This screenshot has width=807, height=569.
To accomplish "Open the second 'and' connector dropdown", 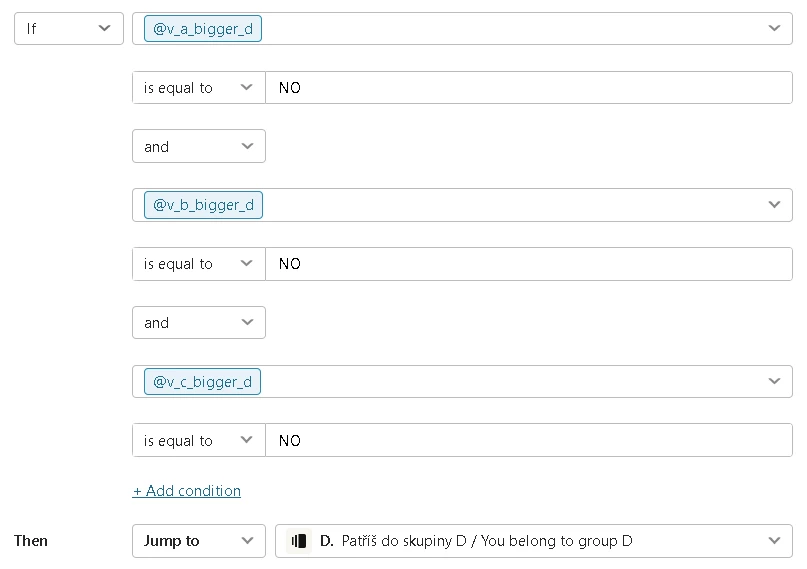I will 198,323.
